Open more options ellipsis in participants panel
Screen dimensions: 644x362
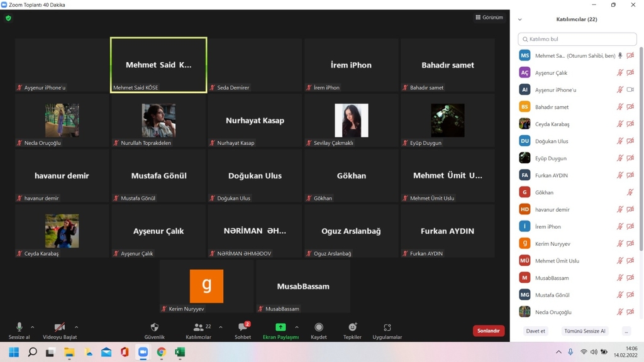(626, 331)
